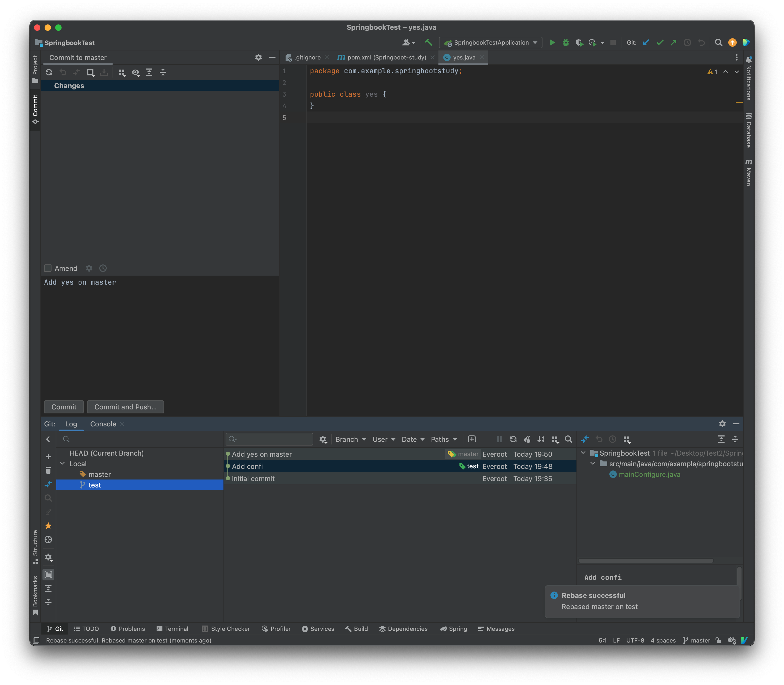Open the Paths filter dropdown
Screen dimensions: 784x685
[444, 440]
